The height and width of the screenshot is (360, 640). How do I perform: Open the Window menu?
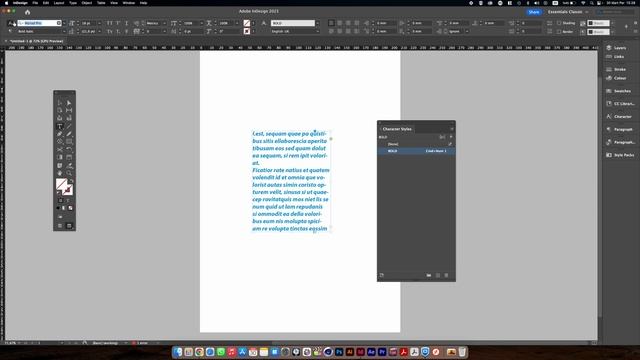[x=129, y=3]
